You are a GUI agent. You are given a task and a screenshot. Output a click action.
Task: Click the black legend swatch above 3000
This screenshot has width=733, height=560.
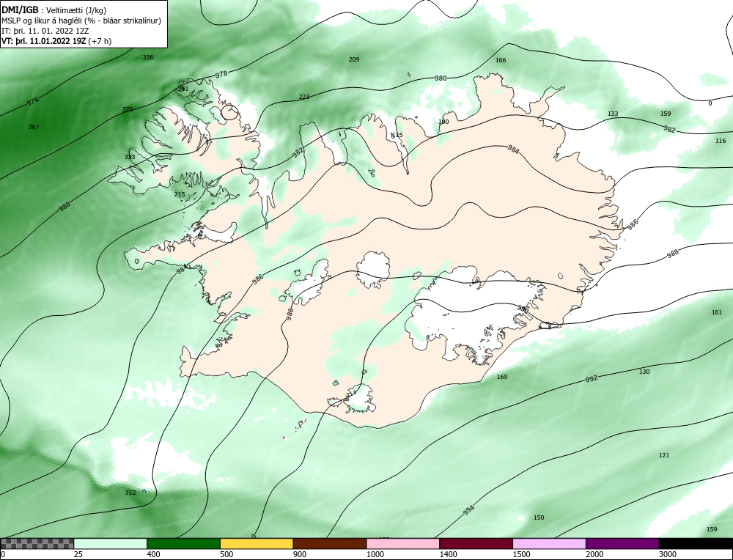[696, 543]
